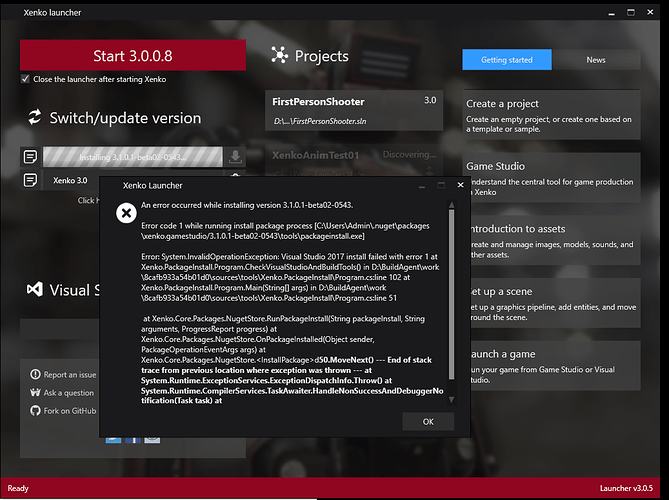Viewport: 669px width, 500px height.
Task: Close the Xenko Launcher error dialog
Action: pos(460,185)
